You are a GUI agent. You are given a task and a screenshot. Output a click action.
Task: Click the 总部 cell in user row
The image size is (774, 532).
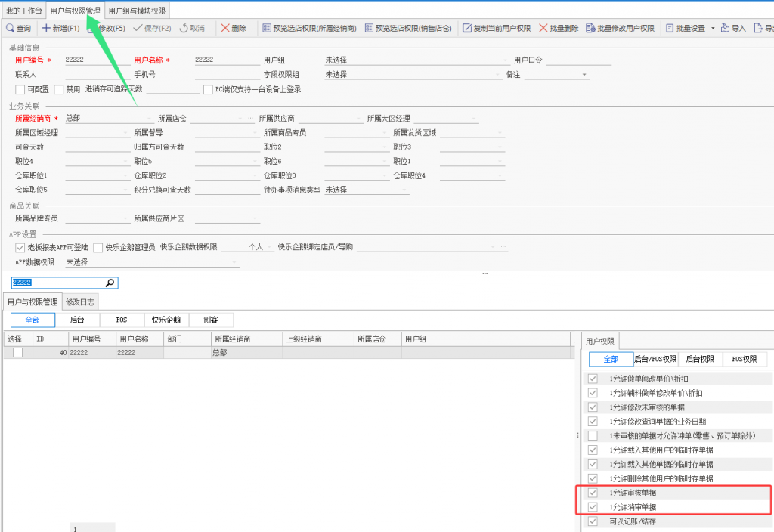pyautogui.click(x=247, y=352)
